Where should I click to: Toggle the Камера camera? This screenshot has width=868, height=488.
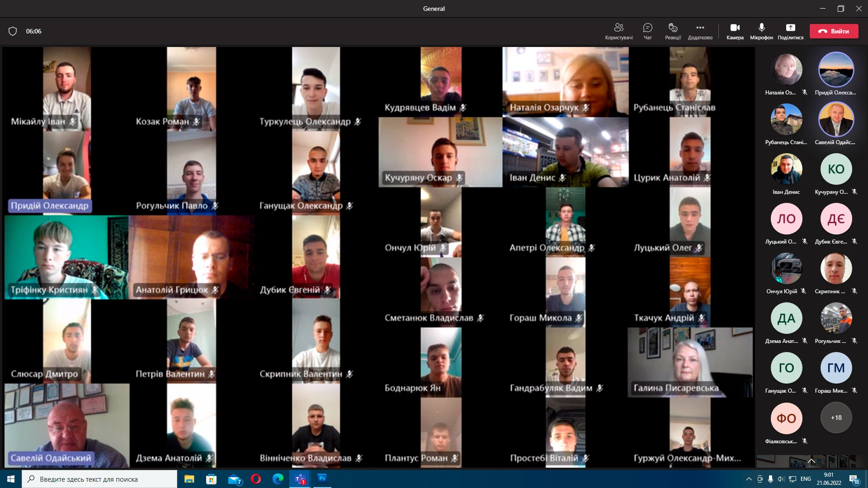735,31
